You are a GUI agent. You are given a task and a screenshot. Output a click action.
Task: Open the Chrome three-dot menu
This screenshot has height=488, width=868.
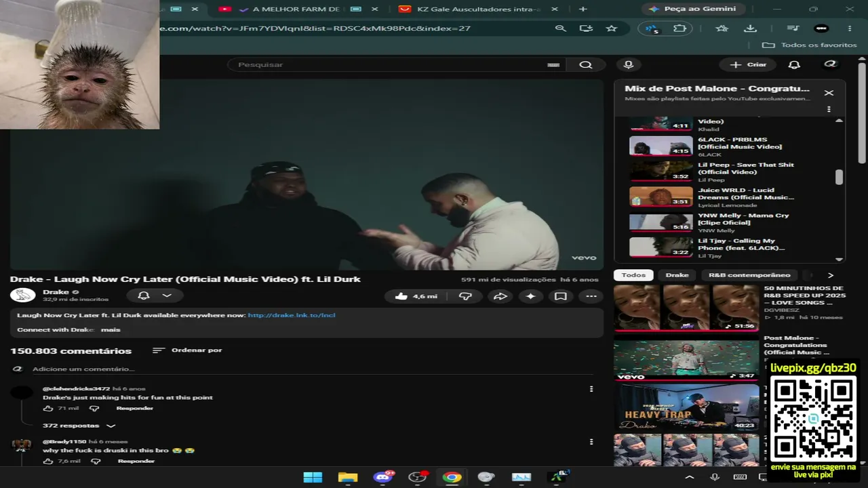(850, 28)
